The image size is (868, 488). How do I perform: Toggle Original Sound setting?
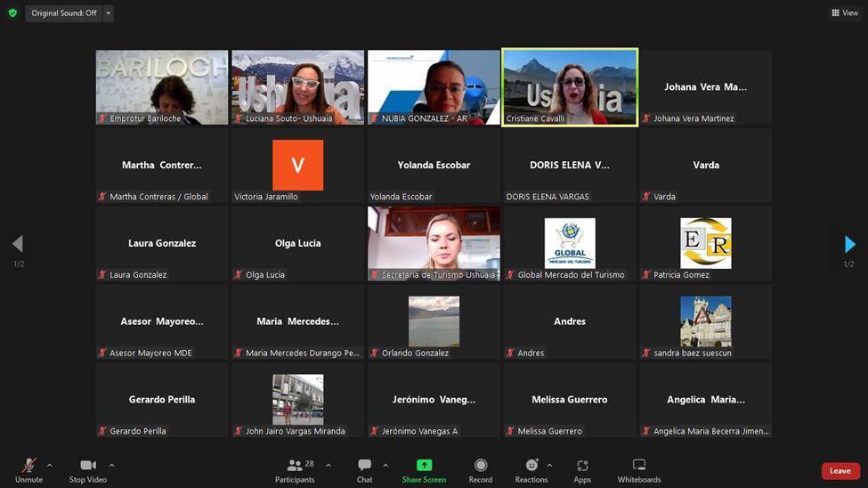[63, 13]
